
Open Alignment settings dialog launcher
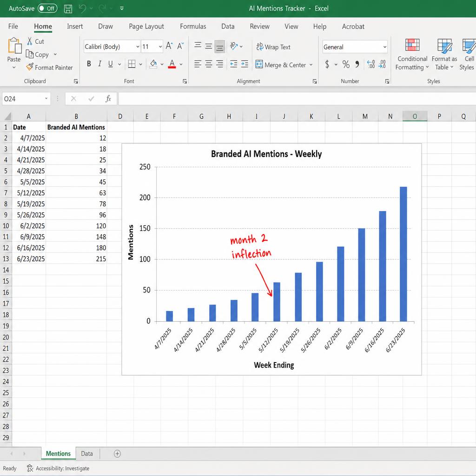pos(315,81)
